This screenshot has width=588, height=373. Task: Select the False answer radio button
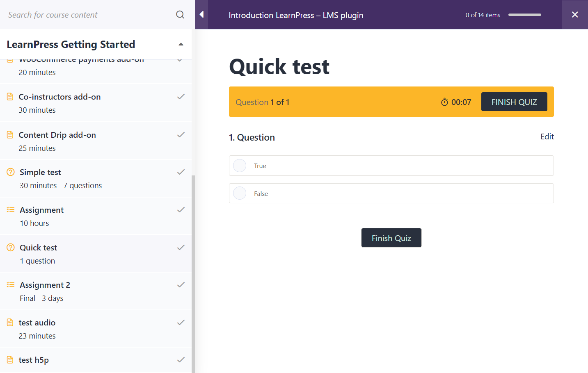click(240, 193)
